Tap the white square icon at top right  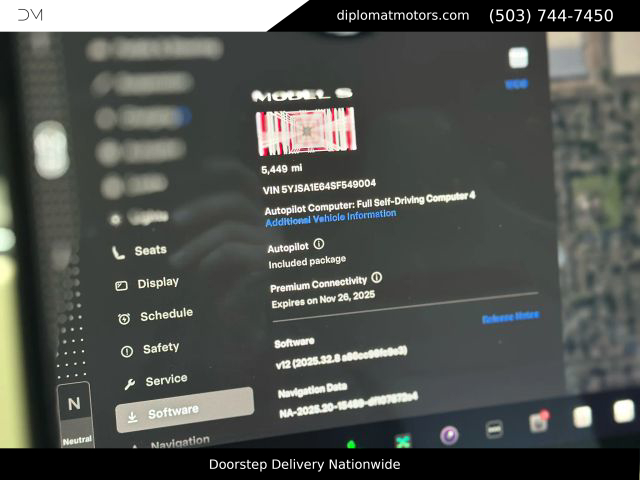tap(518, 58)
